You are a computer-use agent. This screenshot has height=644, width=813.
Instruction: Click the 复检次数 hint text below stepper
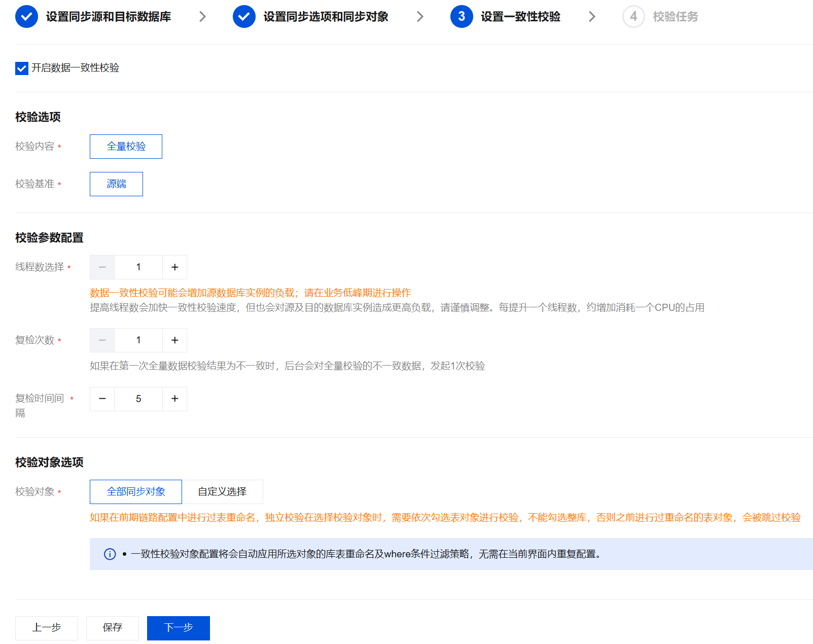[288, 366]
